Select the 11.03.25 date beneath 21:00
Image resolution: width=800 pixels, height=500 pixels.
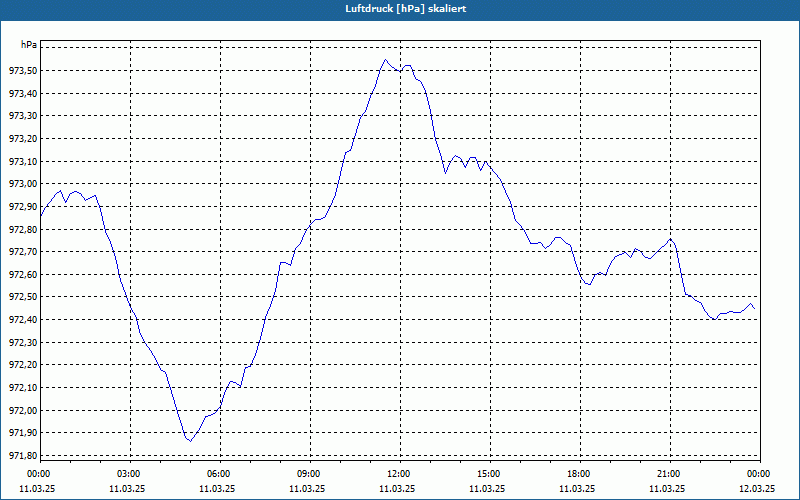click(667, 488)
